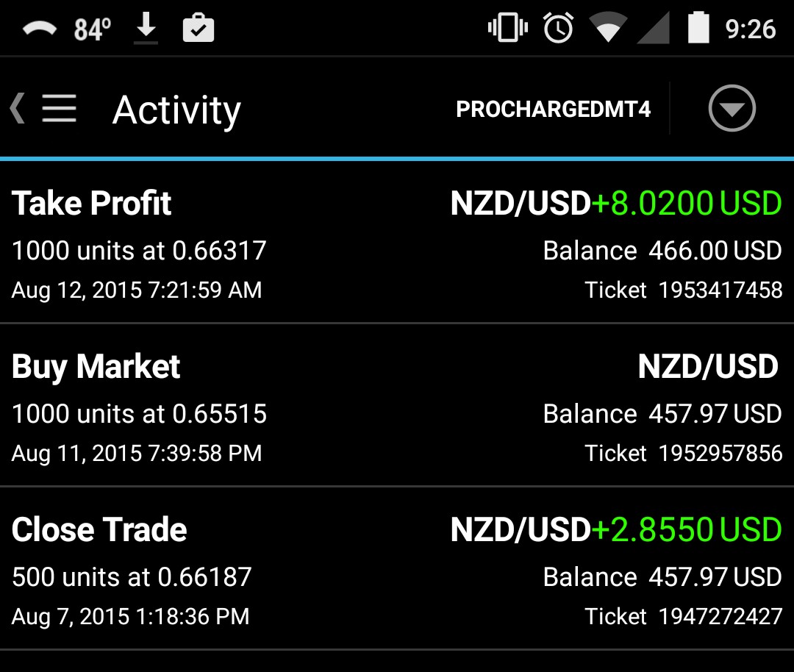Tap the missed call notification icon
The width and height of the screenshot is (794, 672).
[x=40, y=29]
